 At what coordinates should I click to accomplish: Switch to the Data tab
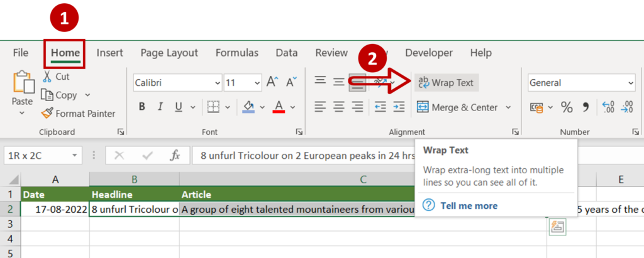(287, 53)
